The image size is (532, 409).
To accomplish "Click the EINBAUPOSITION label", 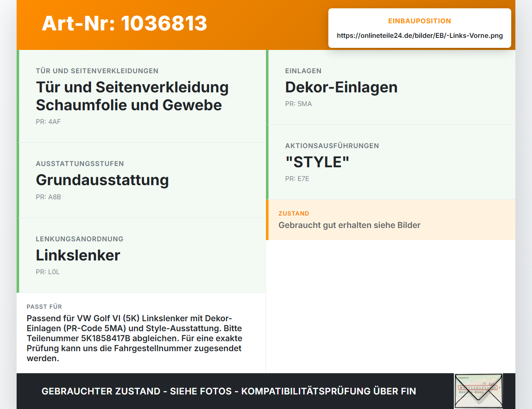I will pos(420,21).
